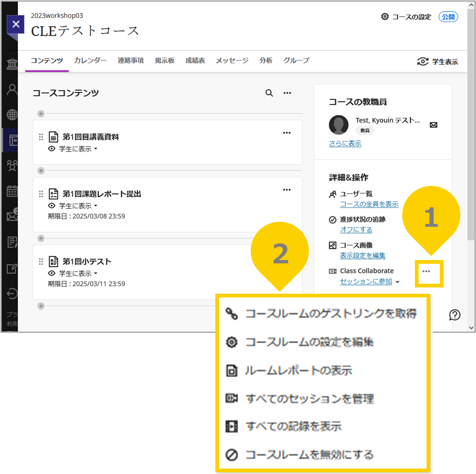Select すべてのセッションを管理 menu item
This screenshot has height=474, width=476.
(x=300, y=398)
